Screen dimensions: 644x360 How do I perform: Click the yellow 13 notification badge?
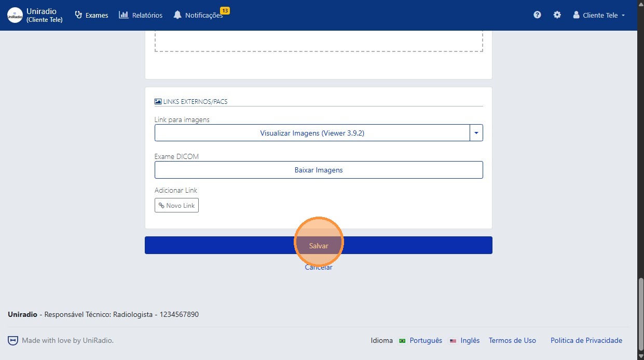[x=225, y=10]
